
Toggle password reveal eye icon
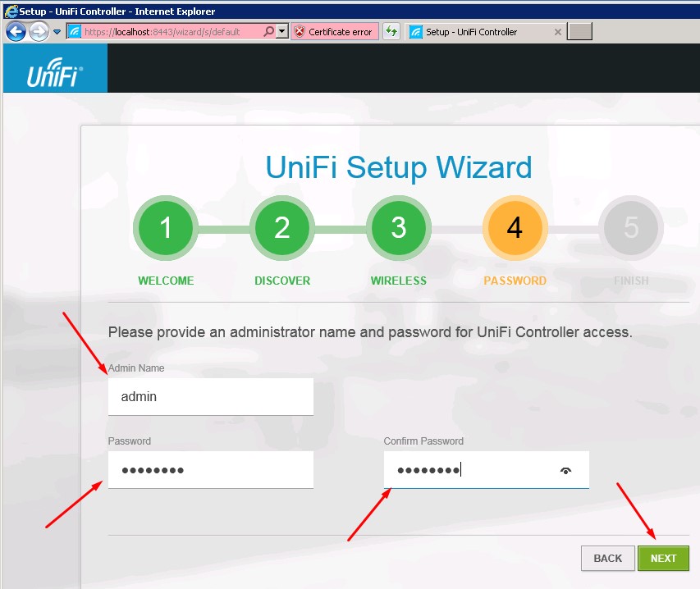click(x=565, y=471)
